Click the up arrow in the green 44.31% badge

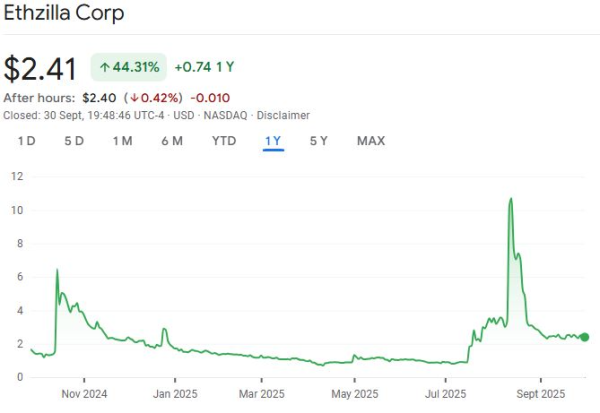coord(102,67)
